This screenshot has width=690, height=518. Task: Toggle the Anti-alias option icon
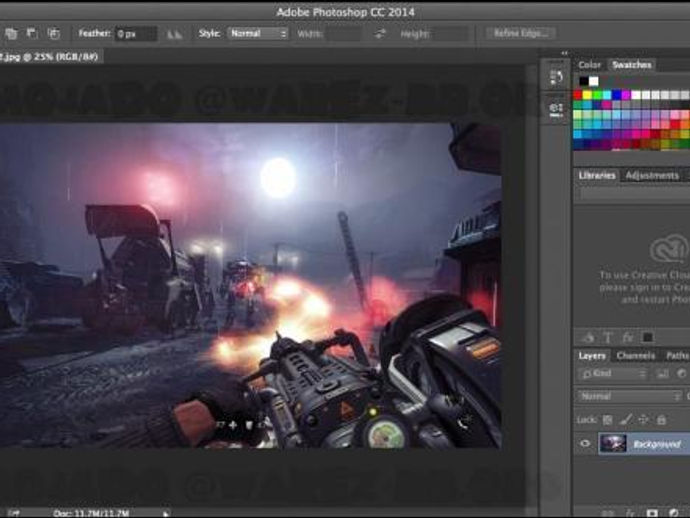[x=175, y=34]
